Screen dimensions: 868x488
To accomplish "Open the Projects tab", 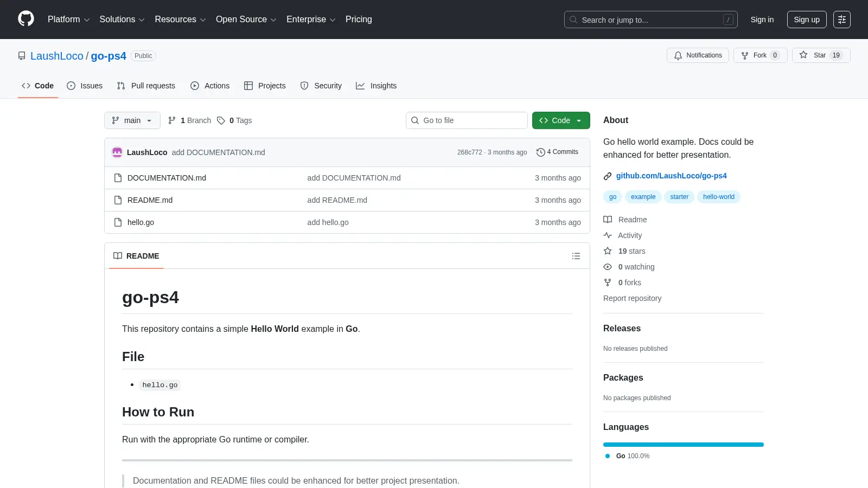I will point(265,86).
